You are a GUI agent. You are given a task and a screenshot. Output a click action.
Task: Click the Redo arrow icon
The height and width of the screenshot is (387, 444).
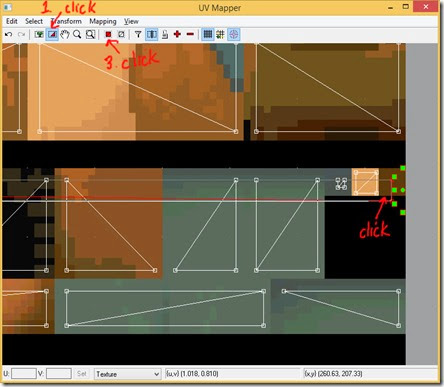(21, 34)
